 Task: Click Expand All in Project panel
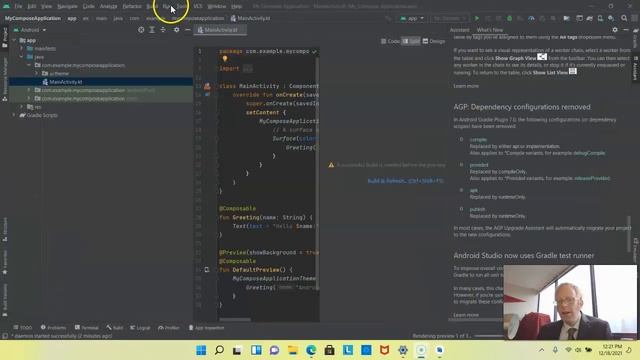152,30
